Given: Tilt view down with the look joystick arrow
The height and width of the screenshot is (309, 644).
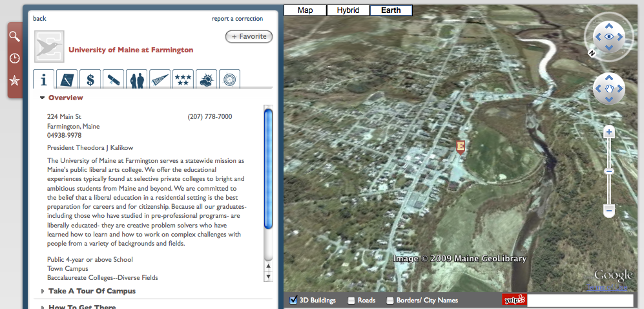Looking at the screenshot, I should click(609, 47).
